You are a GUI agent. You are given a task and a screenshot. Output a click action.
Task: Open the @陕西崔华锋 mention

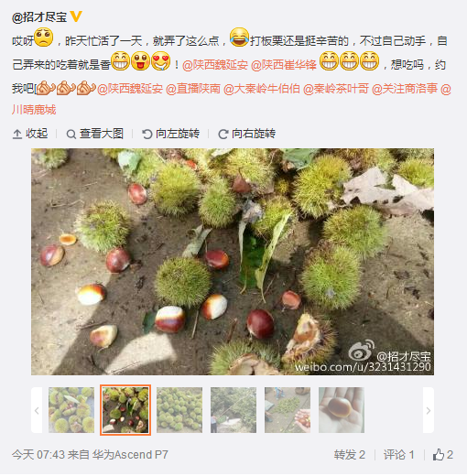click(x=284, y=65)
